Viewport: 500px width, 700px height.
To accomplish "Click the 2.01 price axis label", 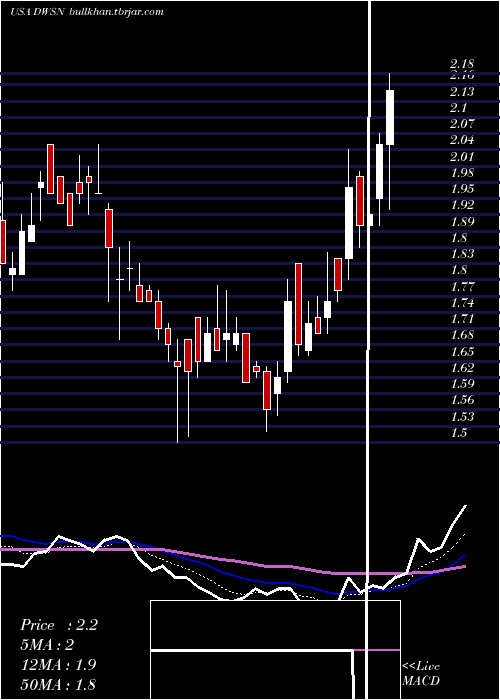I will pos(462,157).
